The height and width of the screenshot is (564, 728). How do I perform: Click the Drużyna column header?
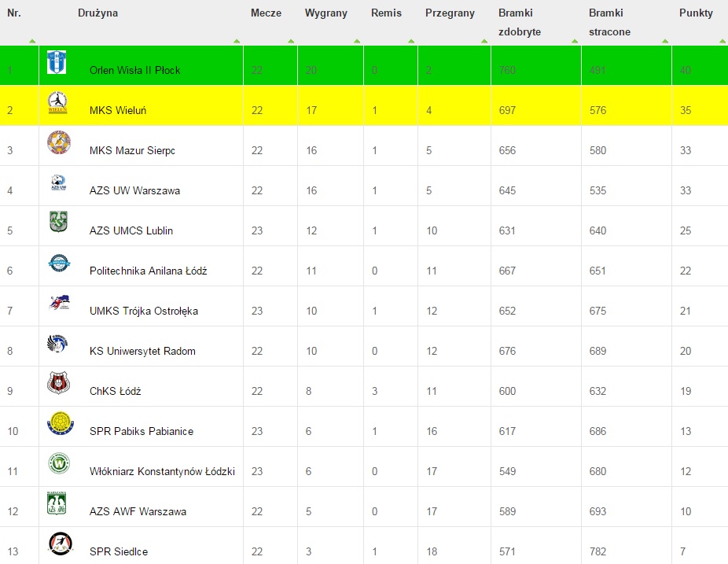click(x=98, y=13)
